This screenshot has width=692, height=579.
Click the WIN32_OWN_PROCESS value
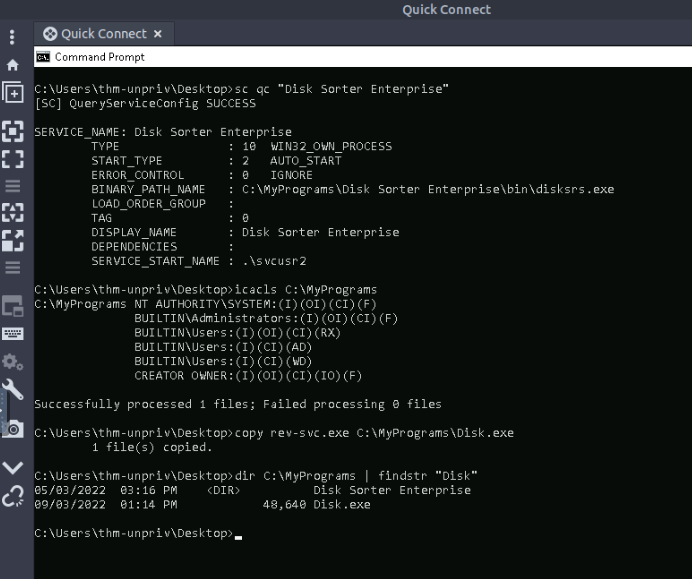tap(331, 147)
